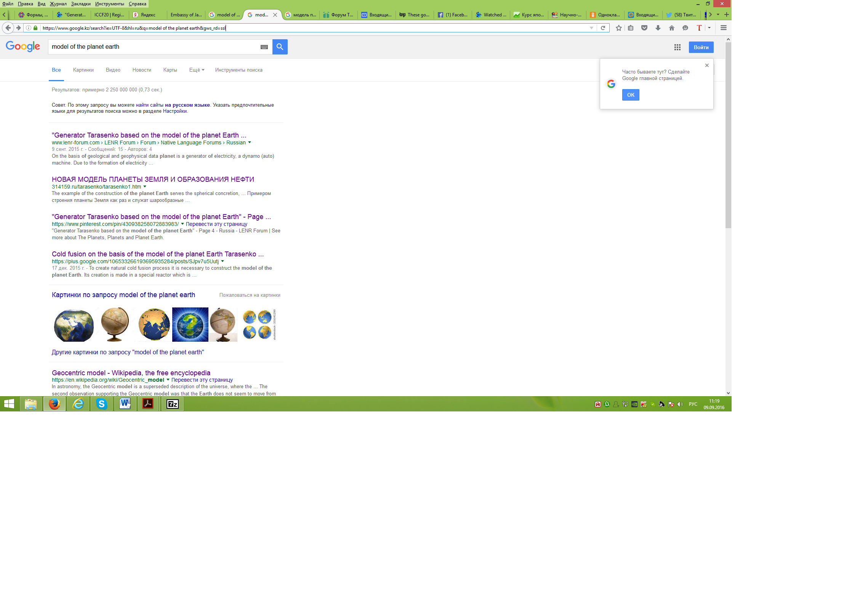
Task: Bookmark this page with the star icon
Action: (x=618, y=28)
